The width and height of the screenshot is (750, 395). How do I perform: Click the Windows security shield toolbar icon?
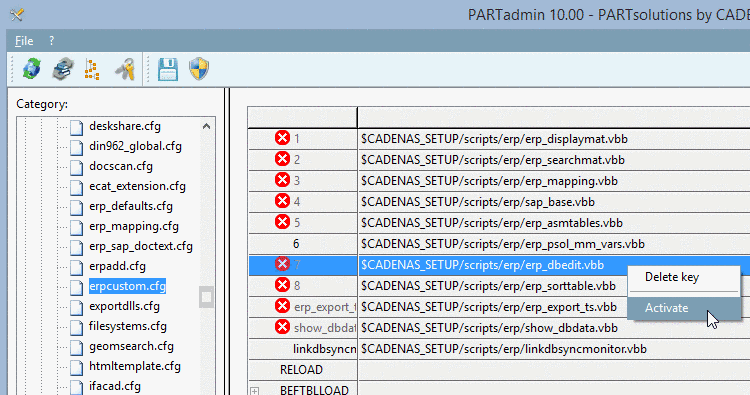click(199, 69)
